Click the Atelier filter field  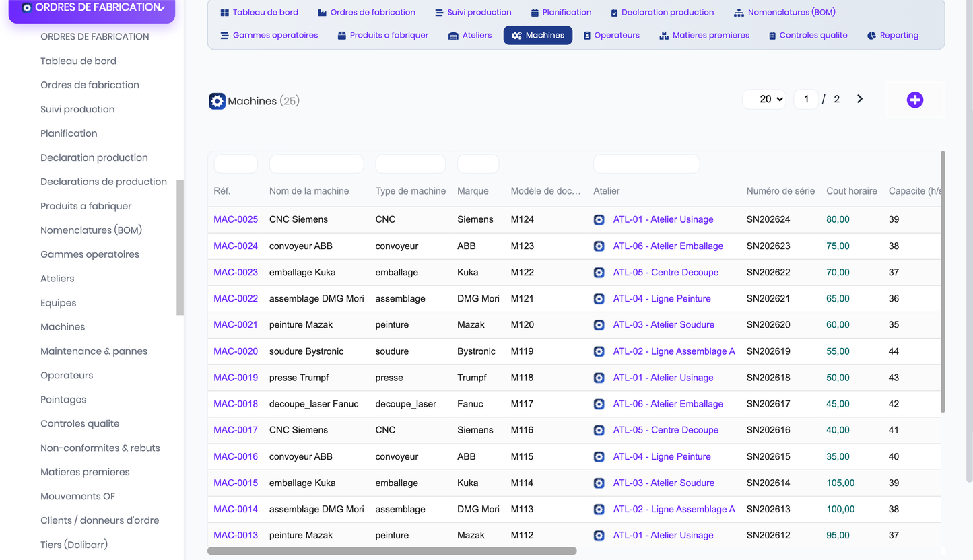(x=646, y=164)
